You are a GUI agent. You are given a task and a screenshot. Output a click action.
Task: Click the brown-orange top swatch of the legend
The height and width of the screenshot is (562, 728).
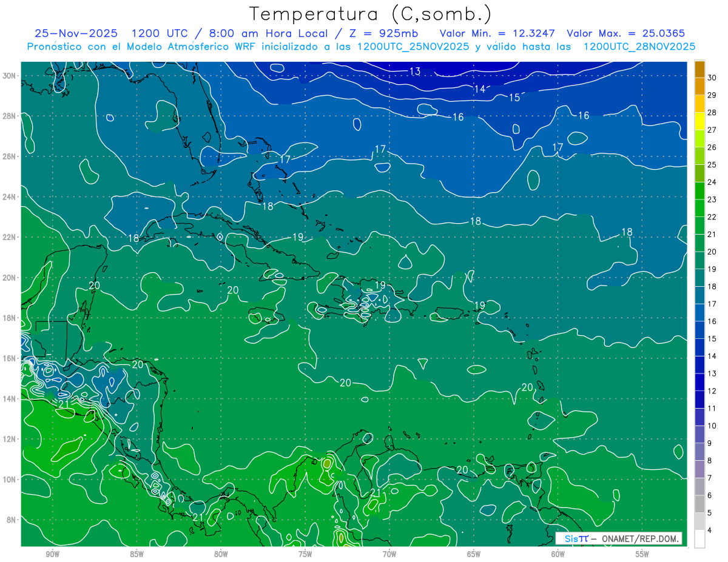point(700,69)
